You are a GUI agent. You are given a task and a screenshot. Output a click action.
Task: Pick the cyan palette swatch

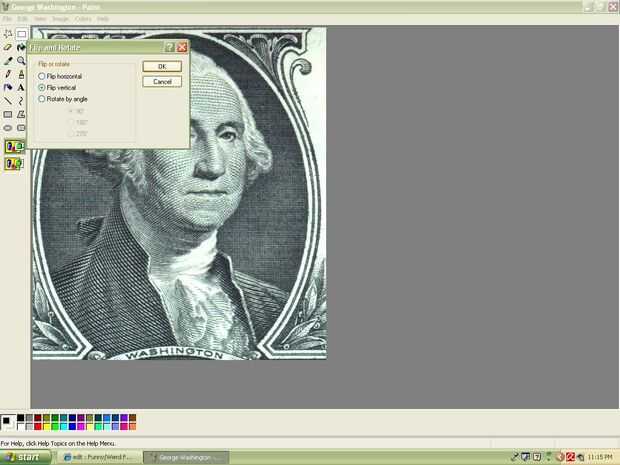pos(64,427)
